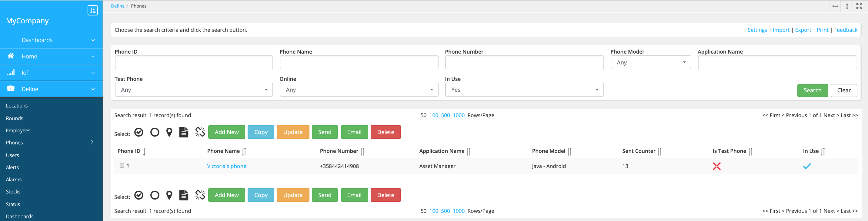Click the horizontal resize arrow icon

tap(835, 6)
